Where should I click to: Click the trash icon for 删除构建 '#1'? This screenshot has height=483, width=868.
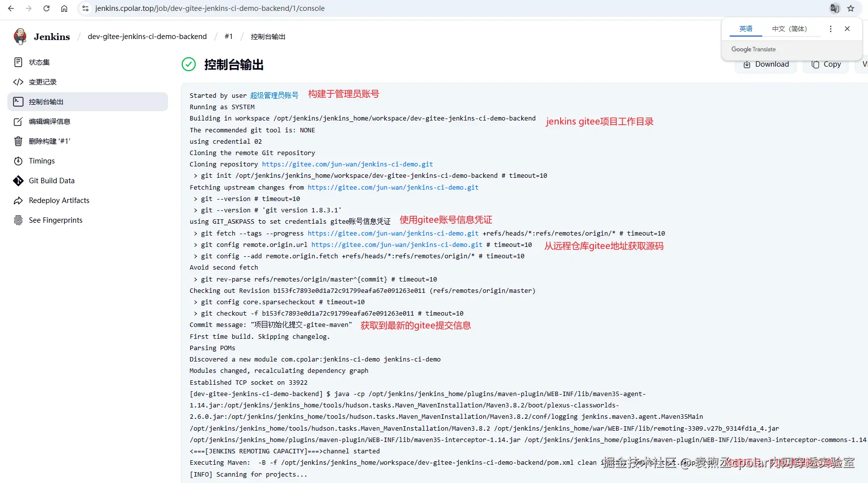click(x=18, y=141)
